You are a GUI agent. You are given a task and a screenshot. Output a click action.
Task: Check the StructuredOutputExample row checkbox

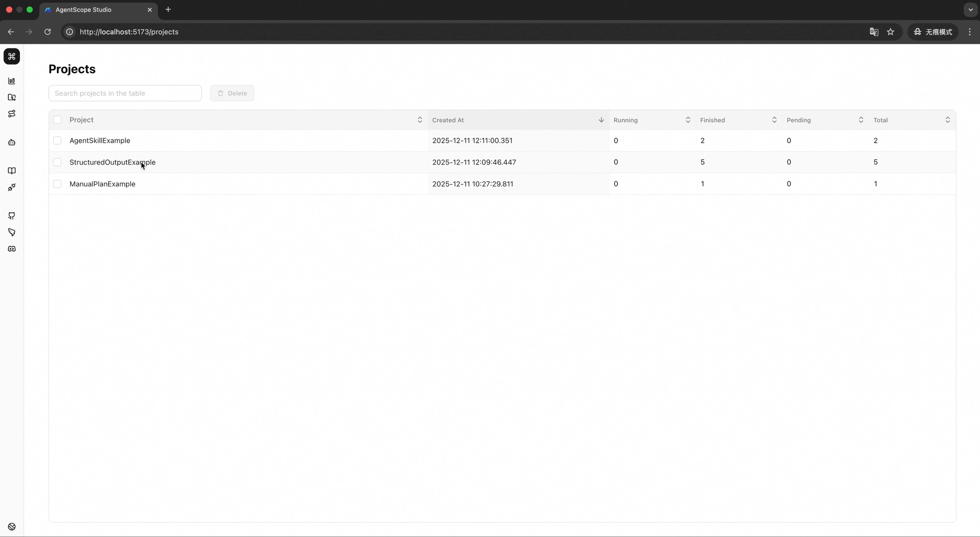click(57, 162)
